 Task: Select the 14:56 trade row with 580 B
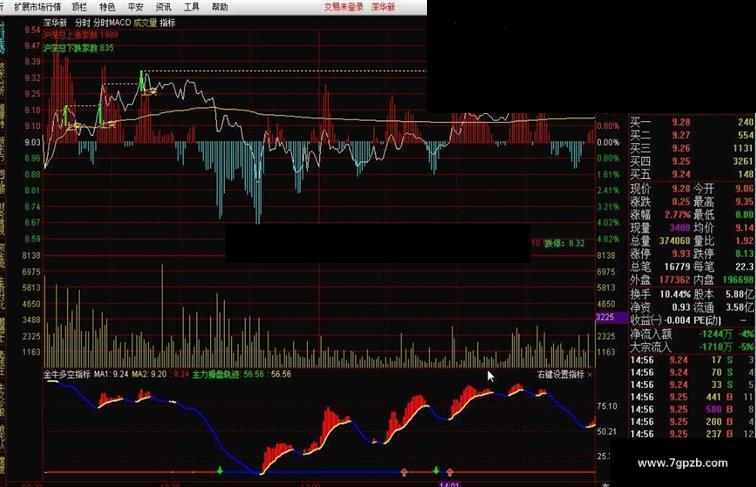click(x=692, y=410)
